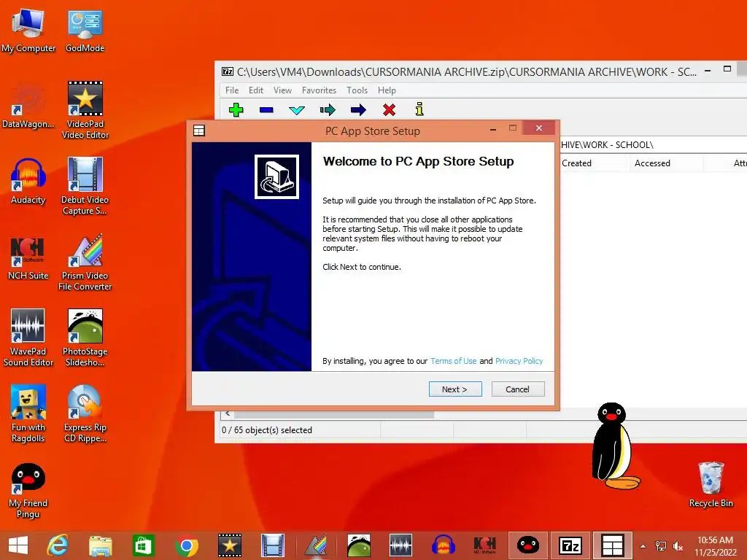Switch to Pingu app on the taskbar

point(528,545)
